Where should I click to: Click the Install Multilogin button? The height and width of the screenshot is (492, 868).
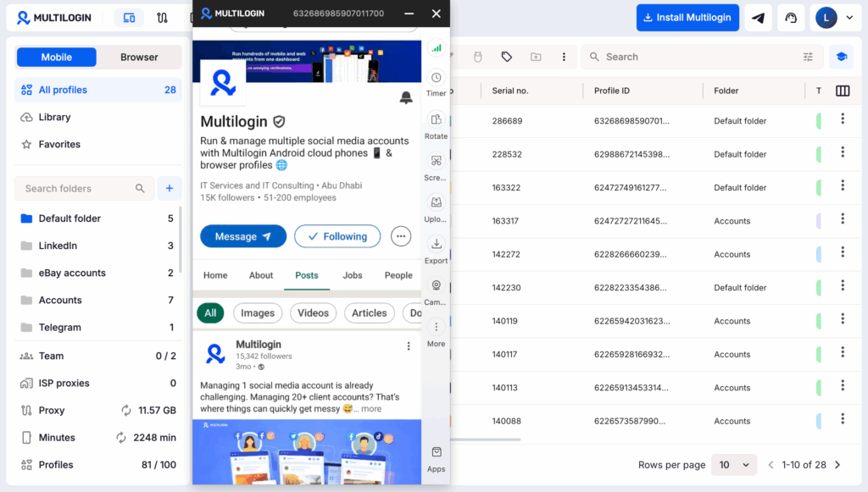point(687,18)
